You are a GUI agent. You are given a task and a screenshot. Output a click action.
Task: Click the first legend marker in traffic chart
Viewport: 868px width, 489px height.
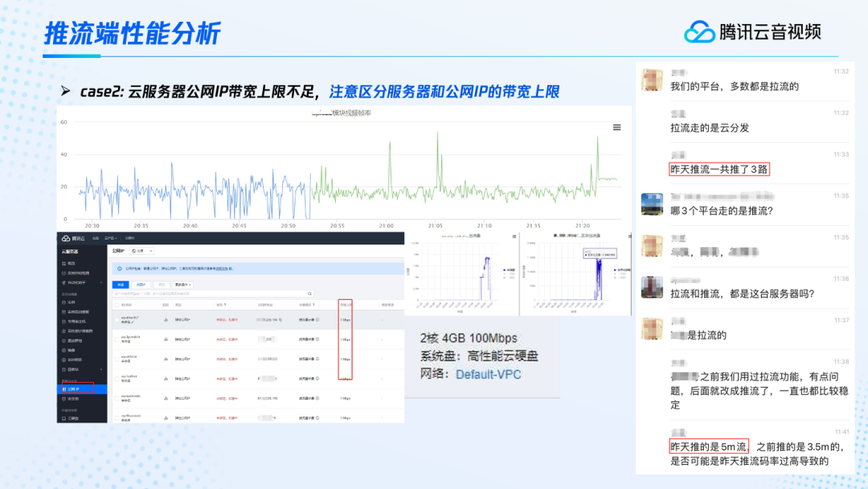tap(504, 269)
